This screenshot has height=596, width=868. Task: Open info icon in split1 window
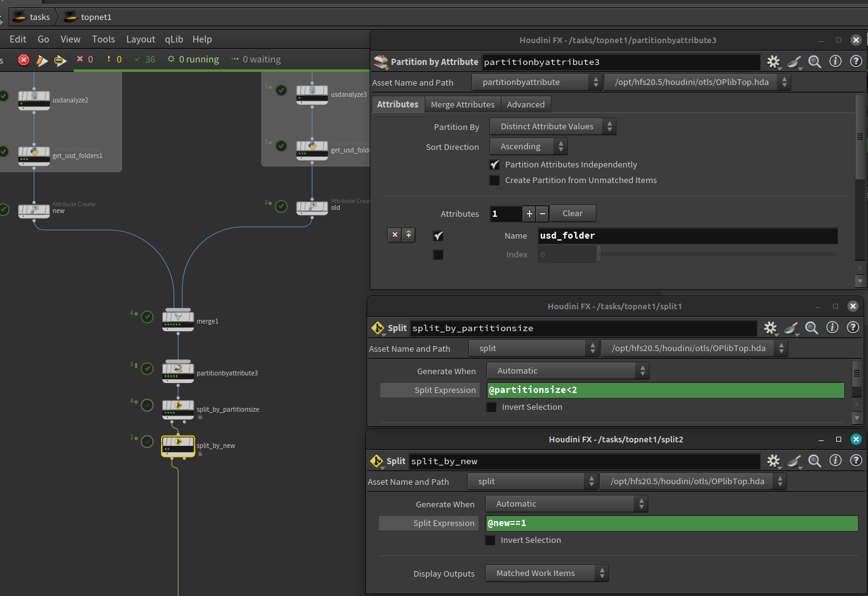coord(832,327)
